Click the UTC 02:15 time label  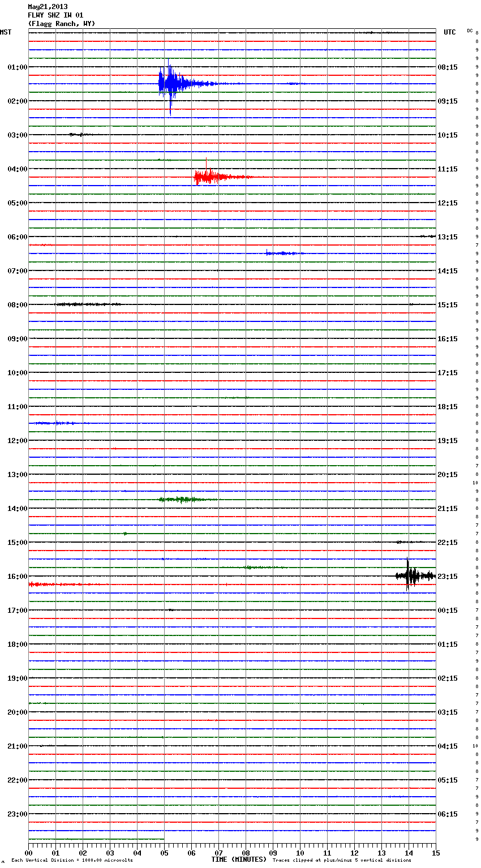tap(448, 678)
